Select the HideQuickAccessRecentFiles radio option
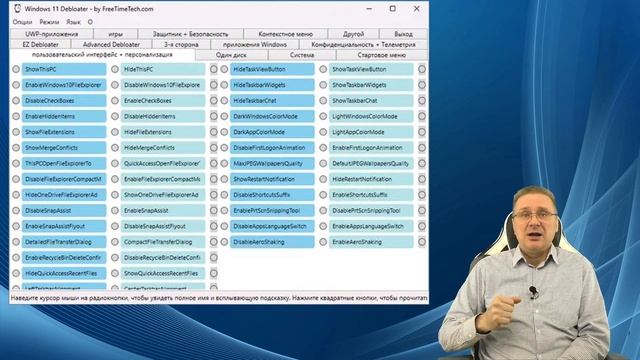Screen dimensions: 640x360 [16, 273]
